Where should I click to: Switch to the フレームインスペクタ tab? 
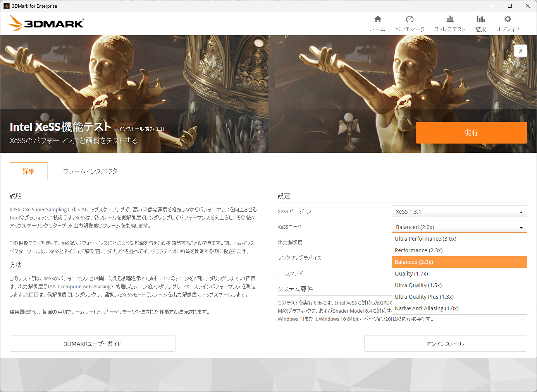(90, 171)
